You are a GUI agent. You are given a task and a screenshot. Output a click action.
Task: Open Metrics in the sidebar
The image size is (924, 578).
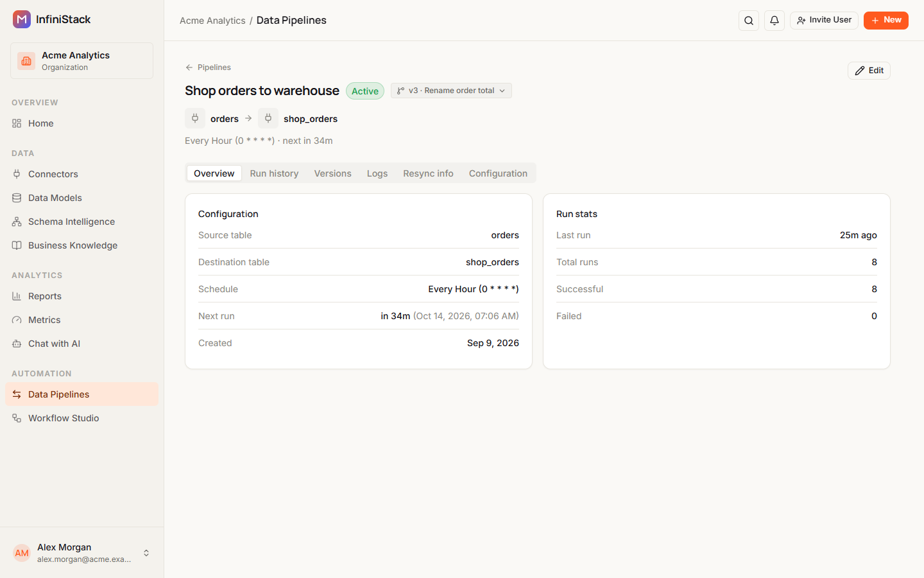tap(81, 320)
